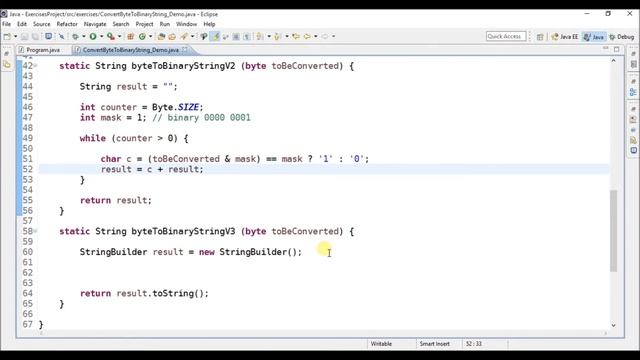Open the Navigate menu
Image resolution: width=640 pixels, height=360 pixels.
click(95, 24)
